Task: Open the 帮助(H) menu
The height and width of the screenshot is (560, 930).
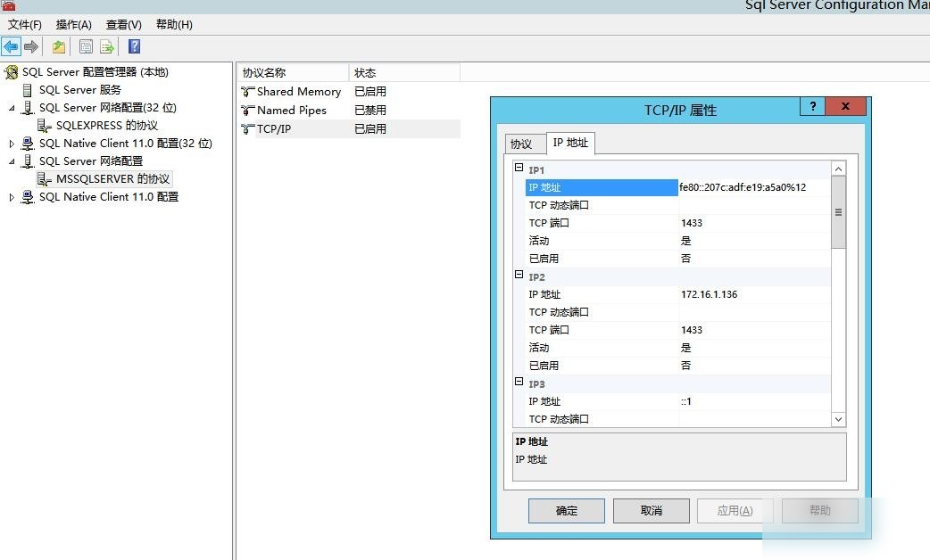Action: click(x=174, y=24)
